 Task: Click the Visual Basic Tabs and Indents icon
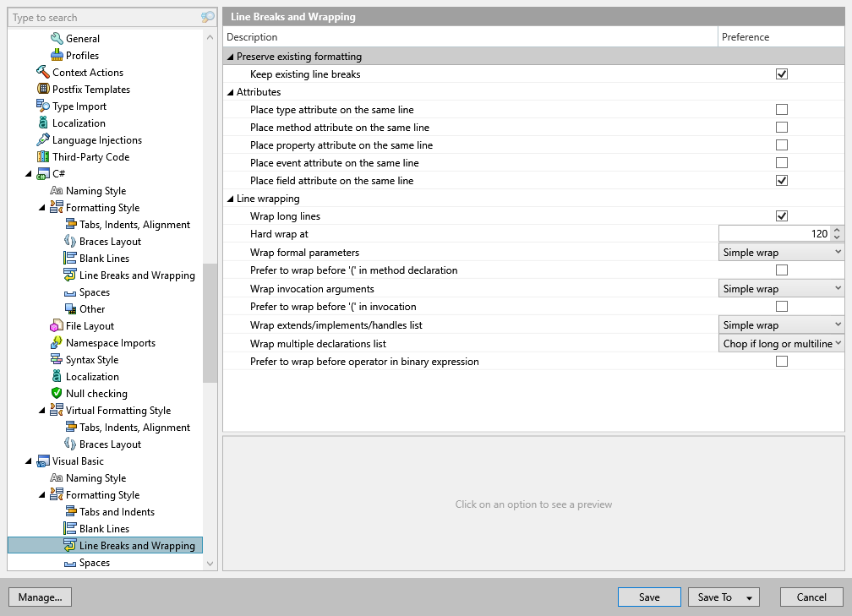70,512
